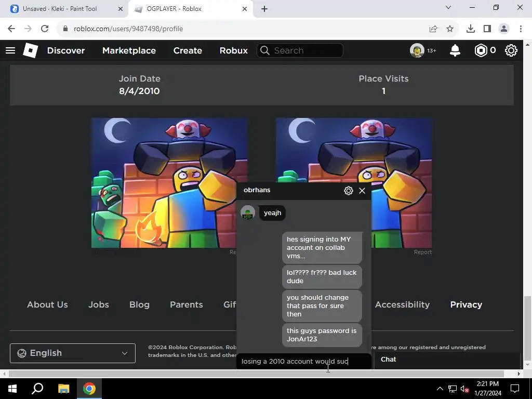The height and width of the screenshot is (399, 532).
Task: Open the Chat bar at bottom
Action: (447, 360)
